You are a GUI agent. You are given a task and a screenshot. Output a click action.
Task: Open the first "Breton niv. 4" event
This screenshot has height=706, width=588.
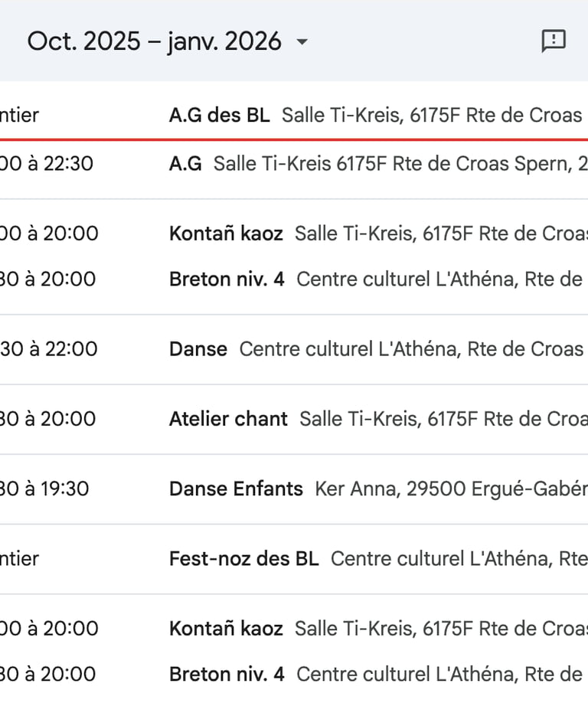(227, 279)
